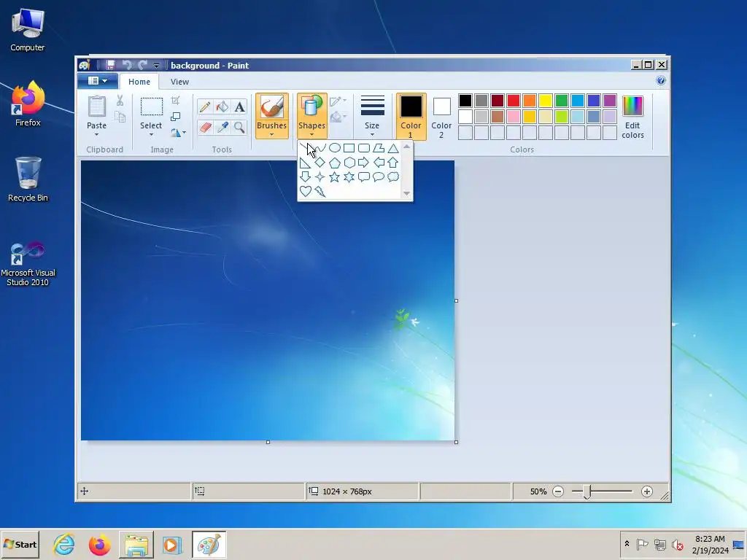This screenshot has height=560, width=747.
Task: Open Windows Explorer taskbar folder
Action: click(136, 545)
